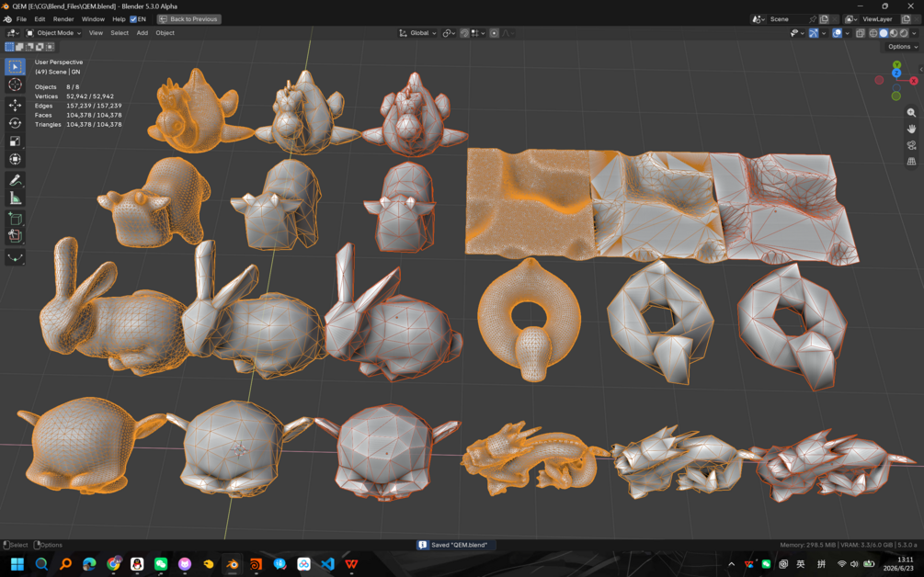This screenshot has width=924, height=577.
Task: Choose the Move tool in toolbar
Action: tap(15, 105)
